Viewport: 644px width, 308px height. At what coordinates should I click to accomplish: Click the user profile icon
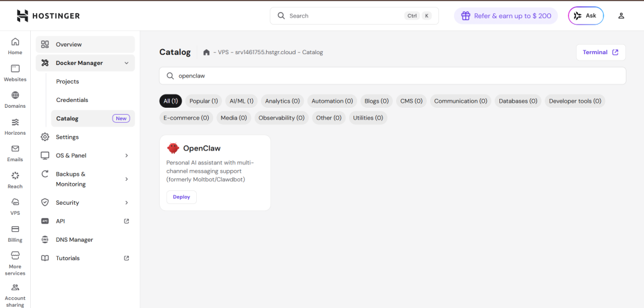(x=621, y=16)
